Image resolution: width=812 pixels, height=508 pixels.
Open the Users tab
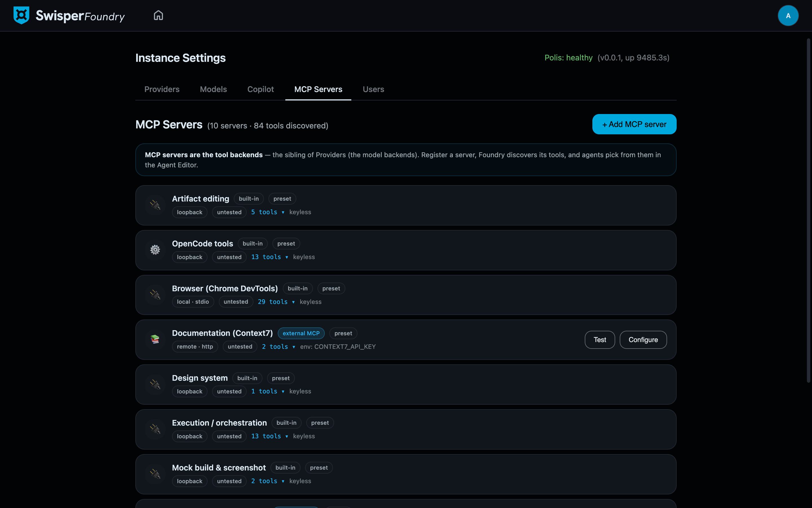click(x=373, y=89)
